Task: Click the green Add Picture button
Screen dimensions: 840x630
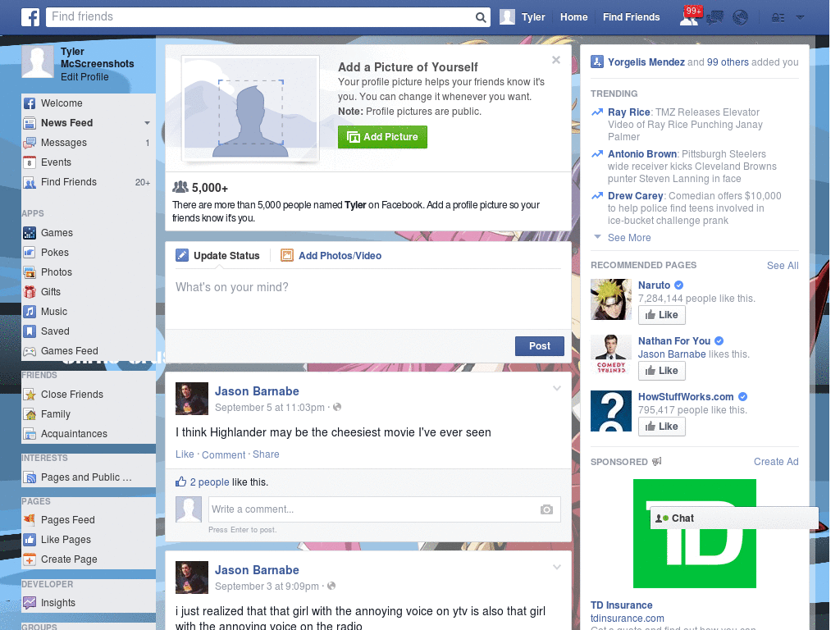Action: click(x=382, y=137)
